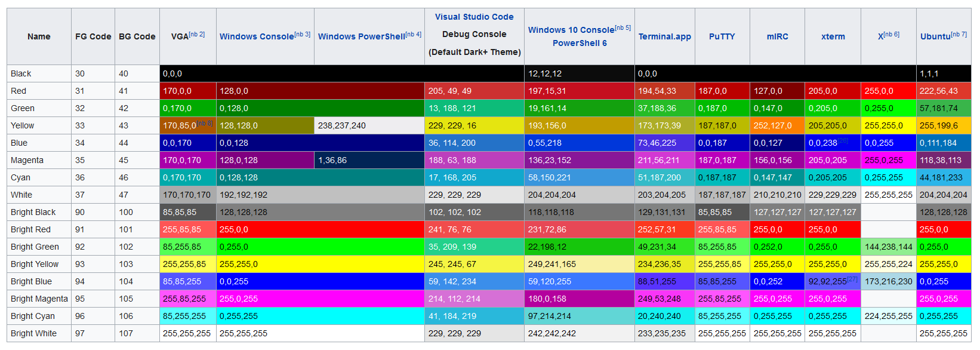
Task: Select the 193,156,0 yellow cell
Action: tap(580, 125)
